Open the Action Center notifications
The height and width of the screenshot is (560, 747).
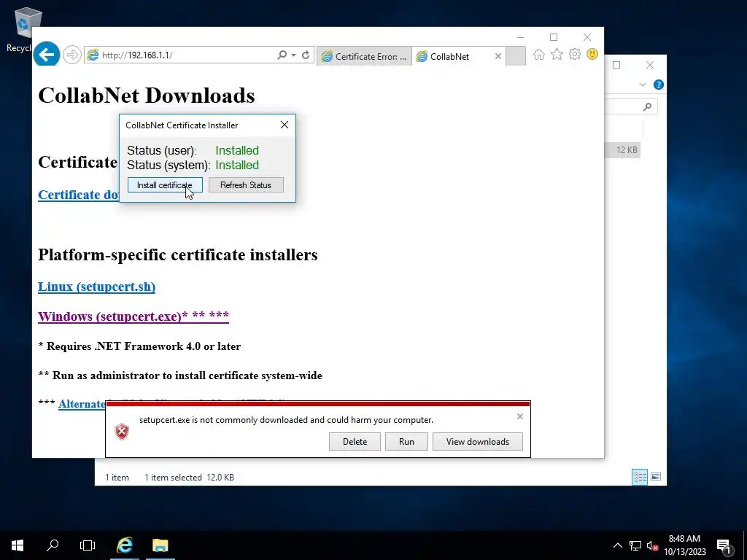click(724, 545)
